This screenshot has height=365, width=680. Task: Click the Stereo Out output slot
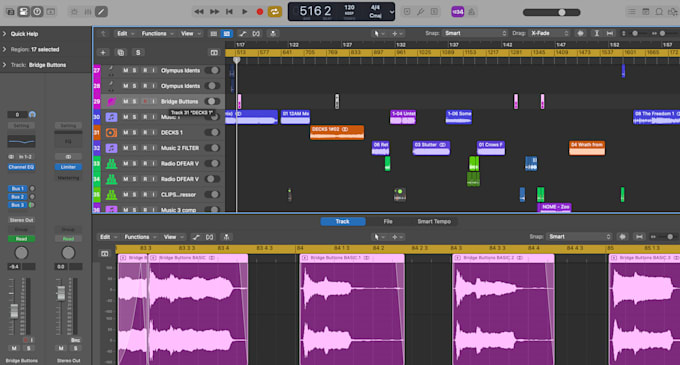click(x=21, y=220)
